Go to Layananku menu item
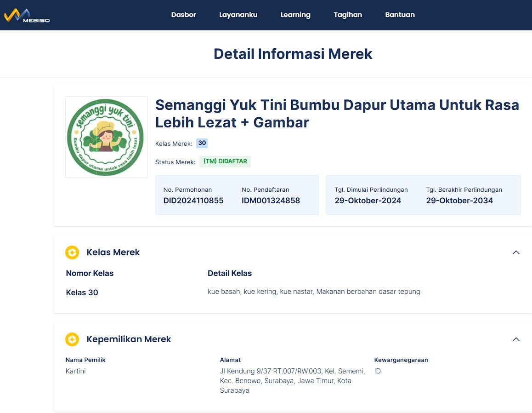 tap(238, 15)
